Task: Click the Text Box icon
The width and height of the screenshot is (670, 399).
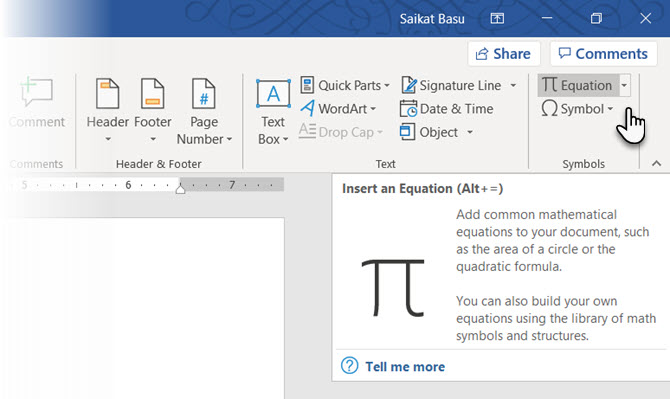Action: 273,94
